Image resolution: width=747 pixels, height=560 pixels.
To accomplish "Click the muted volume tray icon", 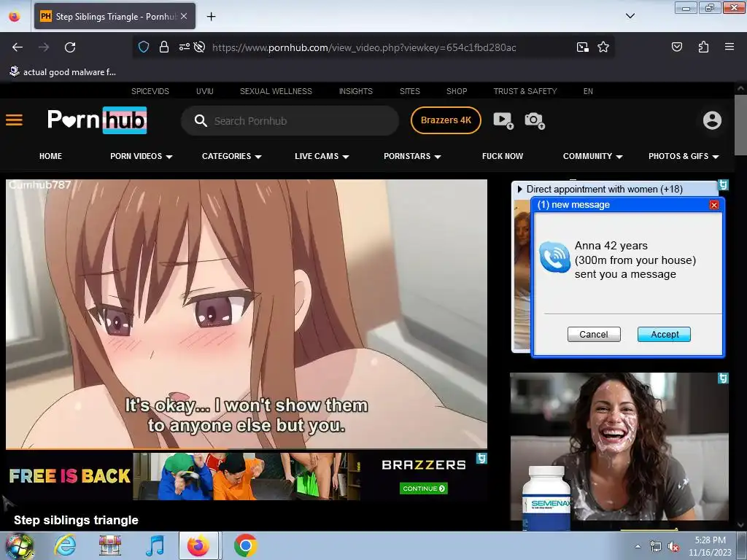I will click(x=673, y=547).
